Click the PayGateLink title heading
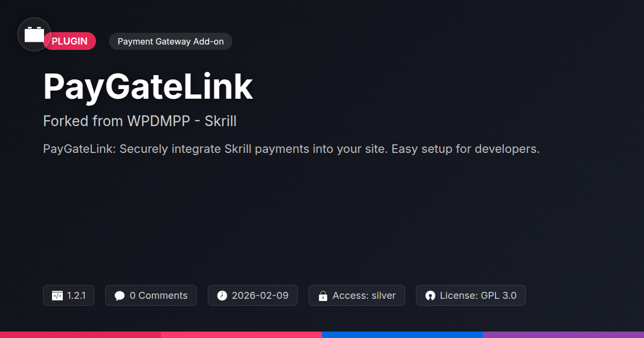 point(148,86)
